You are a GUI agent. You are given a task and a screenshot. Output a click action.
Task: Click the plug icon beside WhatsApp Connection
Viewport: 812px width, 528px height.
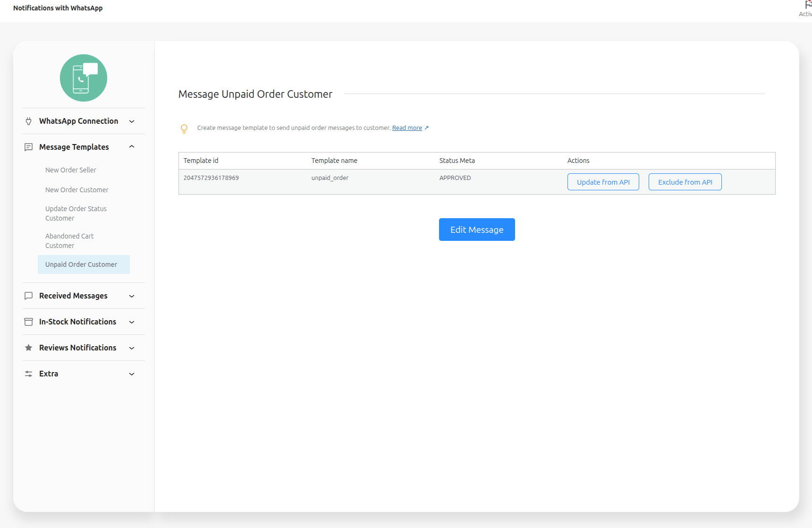[x=28, y=121]
